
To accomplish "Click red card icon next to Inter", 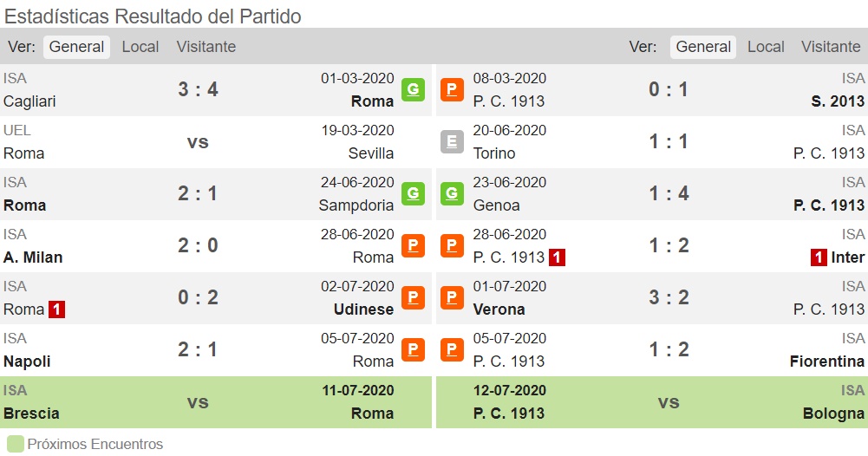I will coord(819,257).
